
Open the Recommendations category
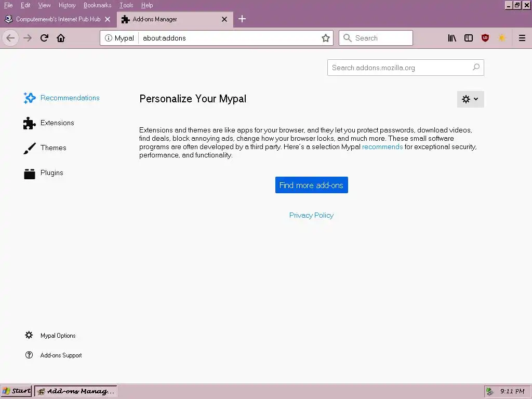[61, 98]
